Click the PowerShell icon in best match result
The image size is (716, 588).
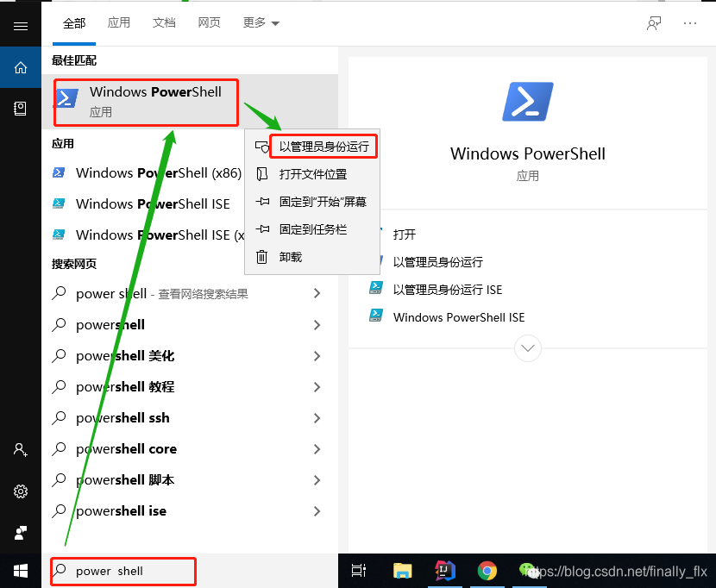click(x=67, y=98)
